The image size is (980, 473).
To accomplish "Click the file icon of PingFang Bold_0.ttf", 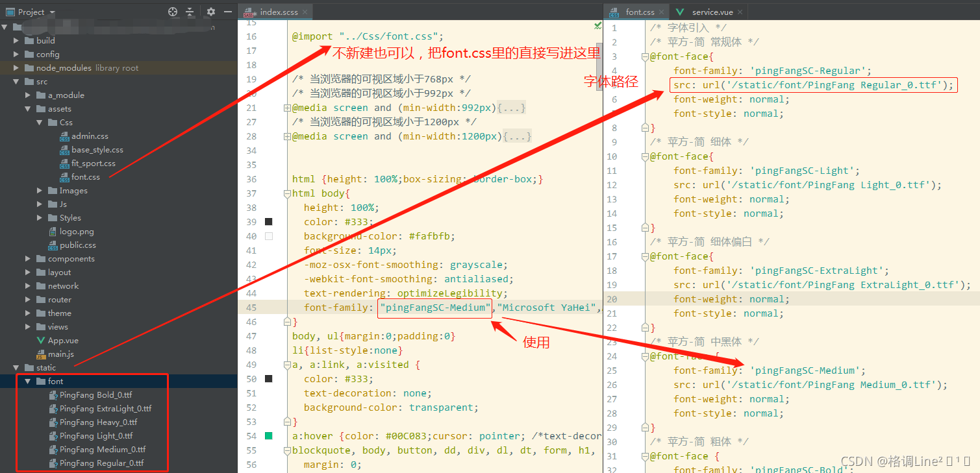I will tap(53, 395).
